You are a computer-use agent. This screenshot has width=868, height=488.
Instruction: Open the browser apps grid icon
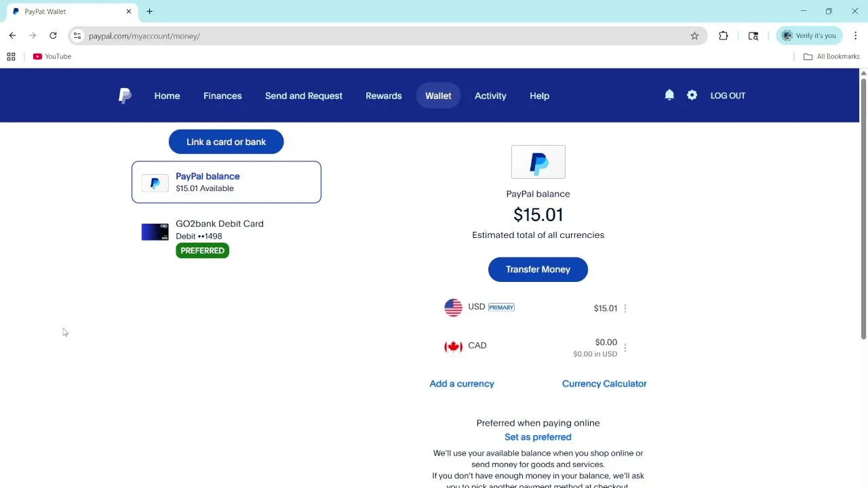(11, 56)
